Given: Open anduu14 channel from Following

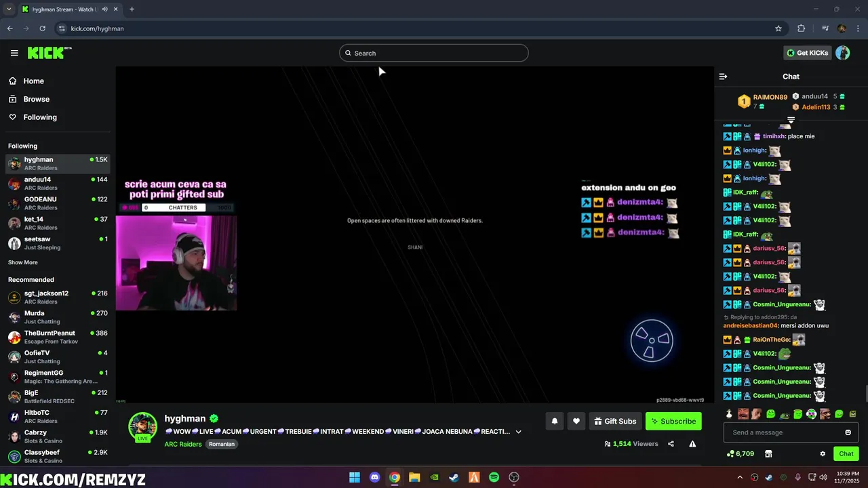Looking at the screenshot, I should tap(58, 184).
